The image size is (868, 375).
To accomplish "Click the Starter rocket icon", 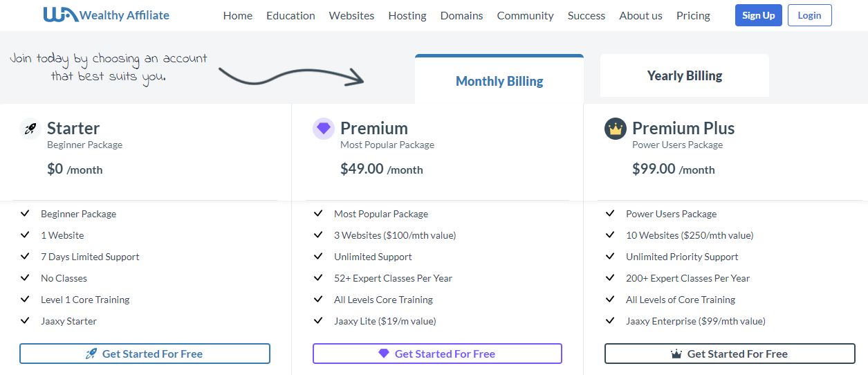I will coord(30,129).
